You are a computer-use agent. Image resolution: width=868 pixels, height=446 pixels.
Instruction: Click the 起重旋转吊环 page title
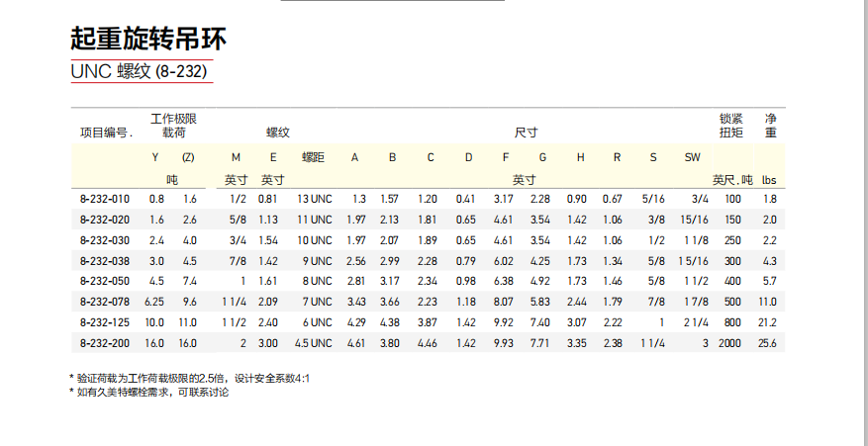tap(148, 40)
